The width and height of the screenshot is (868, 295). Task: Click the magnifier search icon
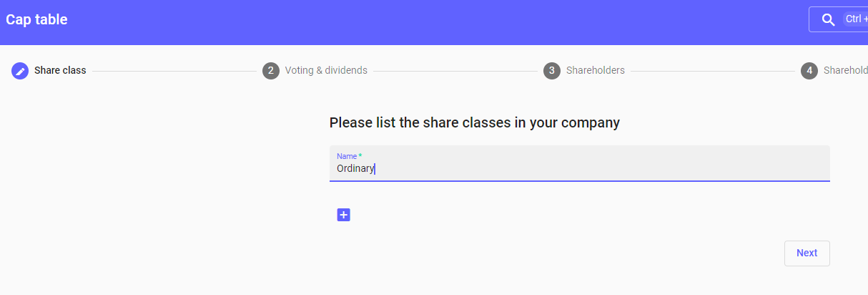[829, 20]
